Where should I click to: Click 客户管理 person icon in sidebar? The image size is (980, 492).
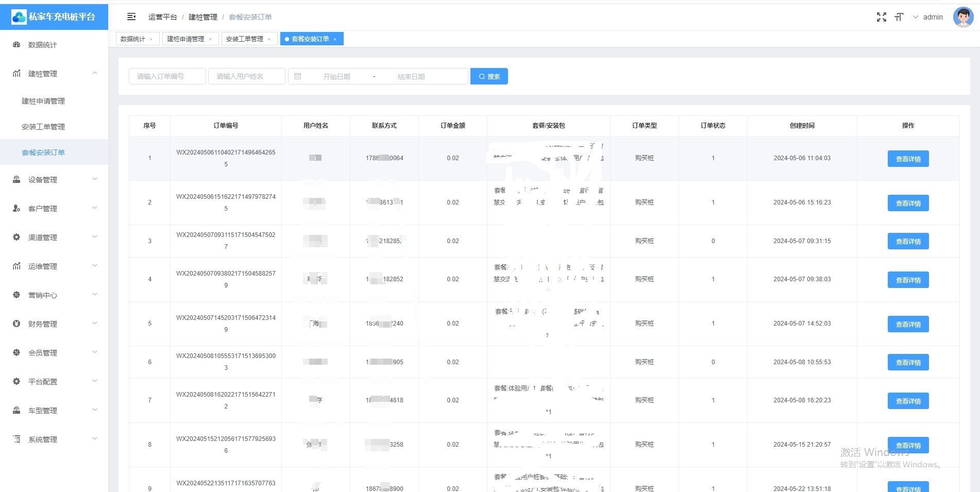coord(16,209)
